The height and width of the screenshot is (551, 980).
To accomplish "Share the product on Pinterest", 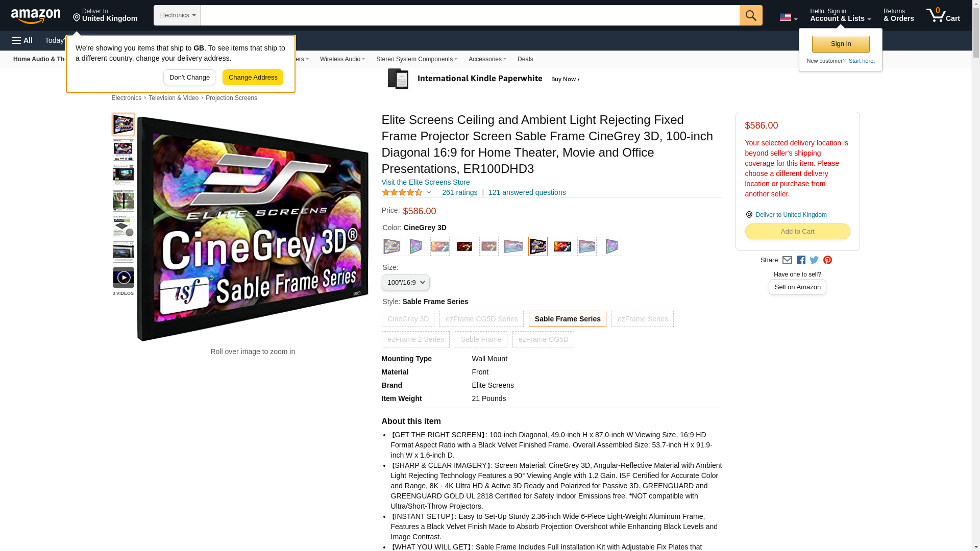I will click(827, 260).
